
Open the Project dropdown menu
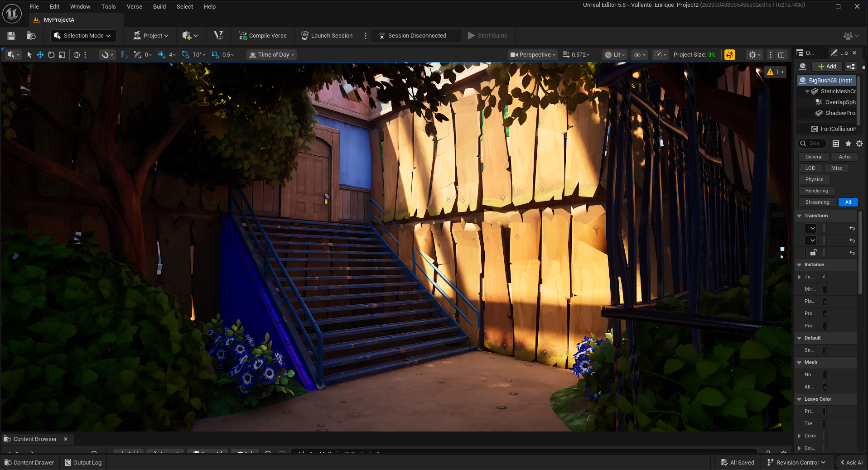[151, 36]
